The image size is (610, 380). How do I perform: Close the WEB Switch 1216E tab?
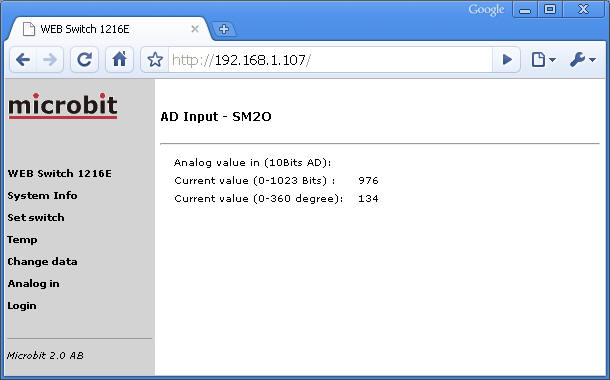[x=195, y=29]
